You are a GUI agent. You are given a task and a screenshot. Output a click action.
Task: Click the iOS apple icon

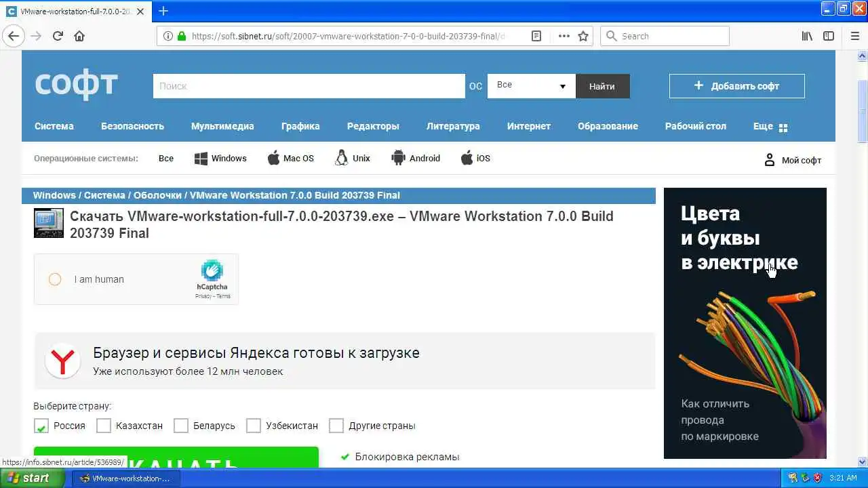point(467,159)
